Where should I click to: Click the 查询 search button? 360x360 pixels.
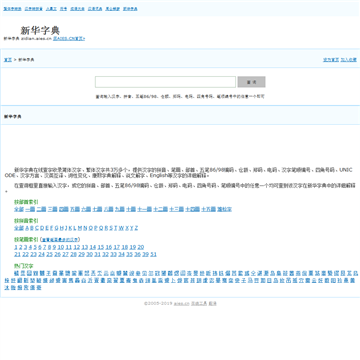coord(251,82)
